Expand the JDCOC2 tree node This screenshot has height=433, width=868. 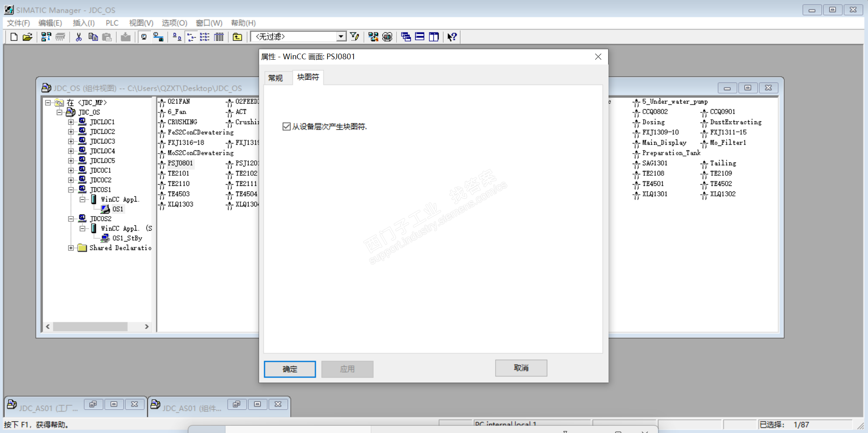pyautogui.click(x=71, y=180)
